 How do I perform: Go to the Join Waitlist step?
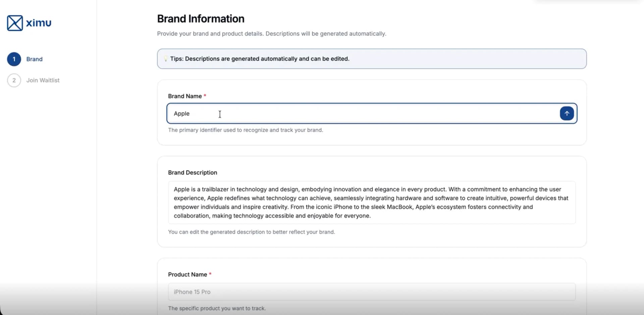(43, 80)
